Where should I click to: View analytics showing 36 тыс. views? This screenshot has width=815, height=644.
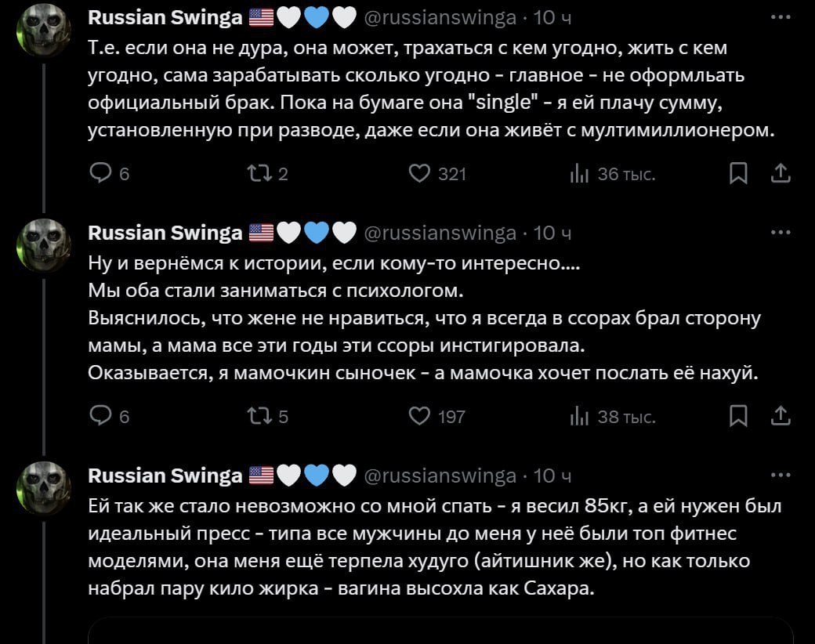(x=578, y=174)
